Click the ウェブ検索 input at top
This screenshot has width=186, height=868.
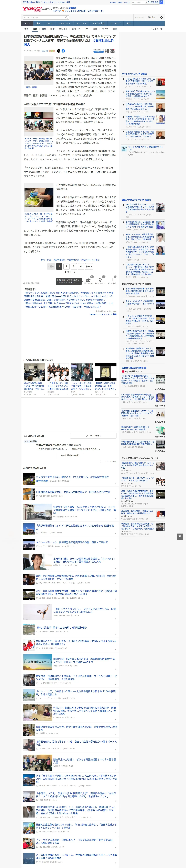point(138,2)
